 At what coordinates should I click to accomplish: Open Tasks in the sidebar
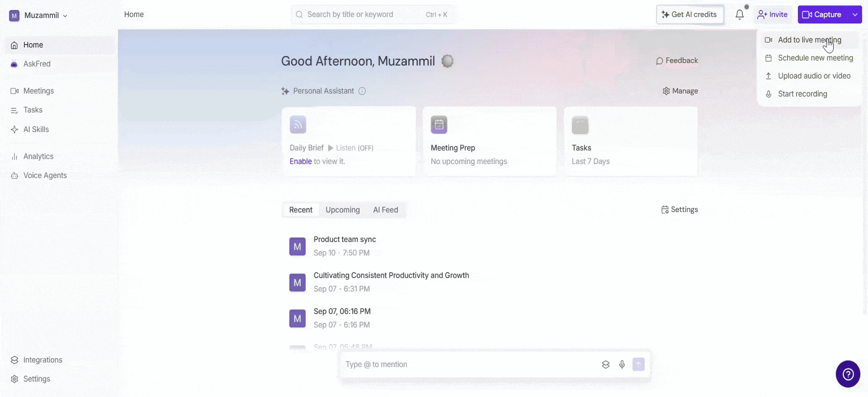click(x=60, y=110)
